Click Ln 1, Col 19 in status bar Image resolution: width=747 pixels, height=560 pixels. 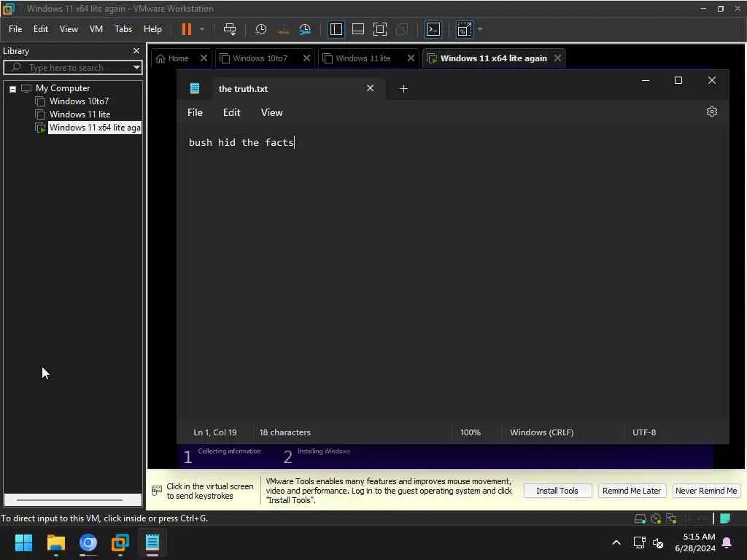pyautogui.click(x=215, y=432)
